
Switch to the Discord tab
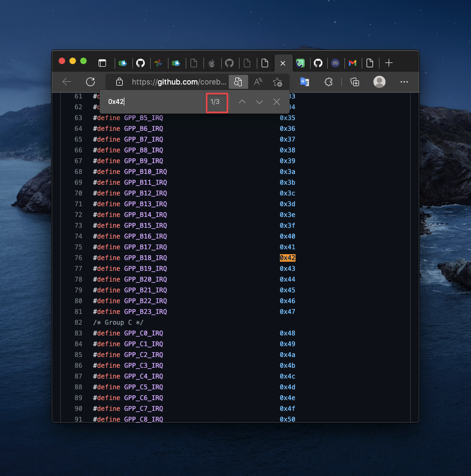point(335,63)
